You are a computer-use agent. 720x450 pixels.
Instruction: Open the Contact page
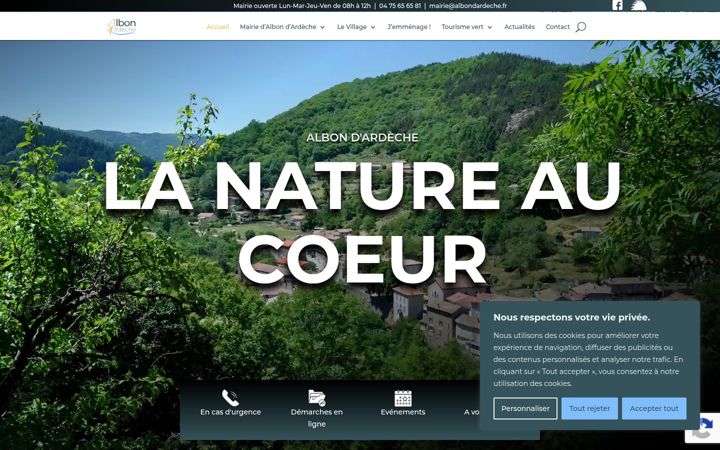(557, 27)
